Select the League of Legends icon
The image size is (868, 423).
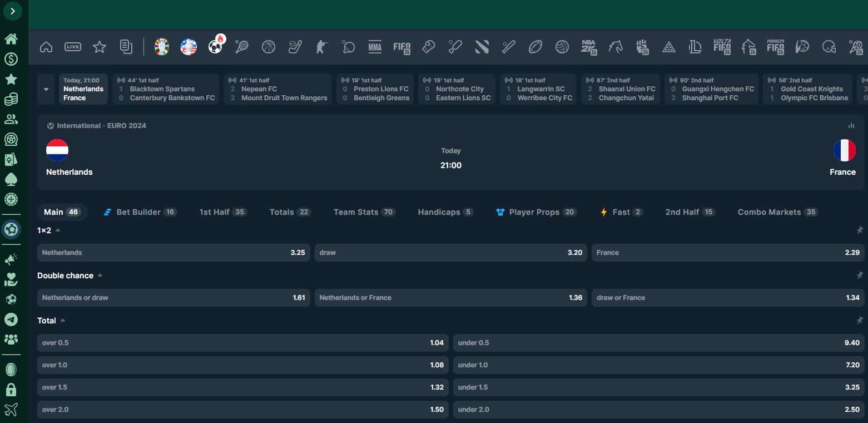coord(696,47)
